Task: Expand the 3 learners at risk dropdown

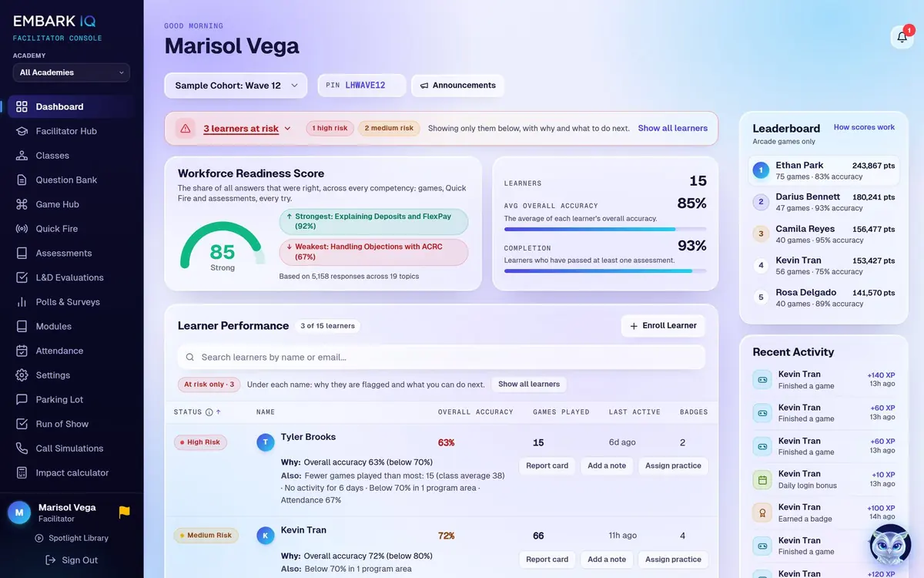Action: tap(247, 129)
